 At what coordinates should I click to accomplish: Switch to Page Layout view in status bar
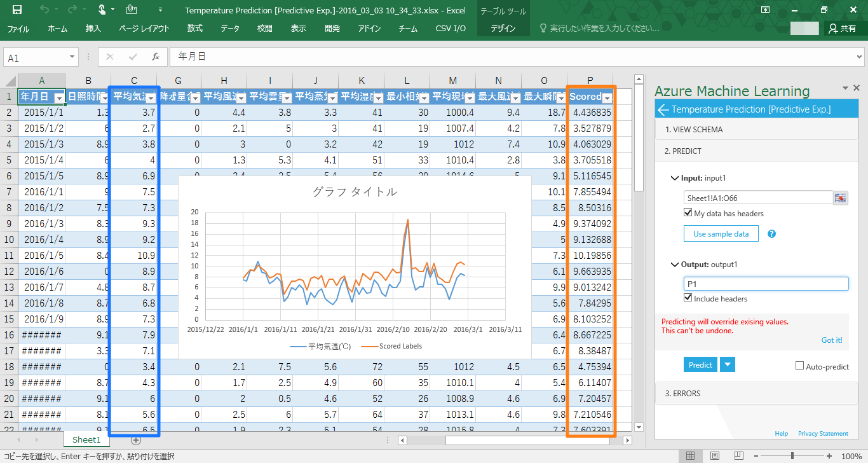click(x=715, y=456)
